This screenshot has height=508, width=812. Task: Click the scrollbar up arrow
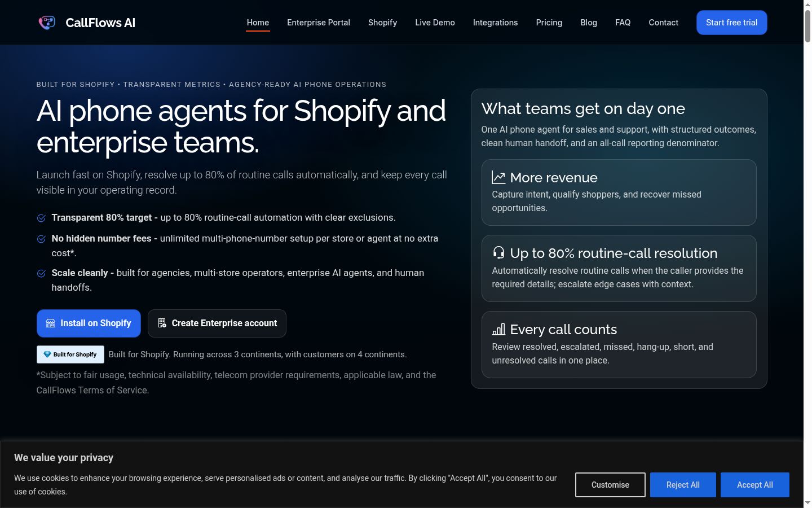click(807, 4)
